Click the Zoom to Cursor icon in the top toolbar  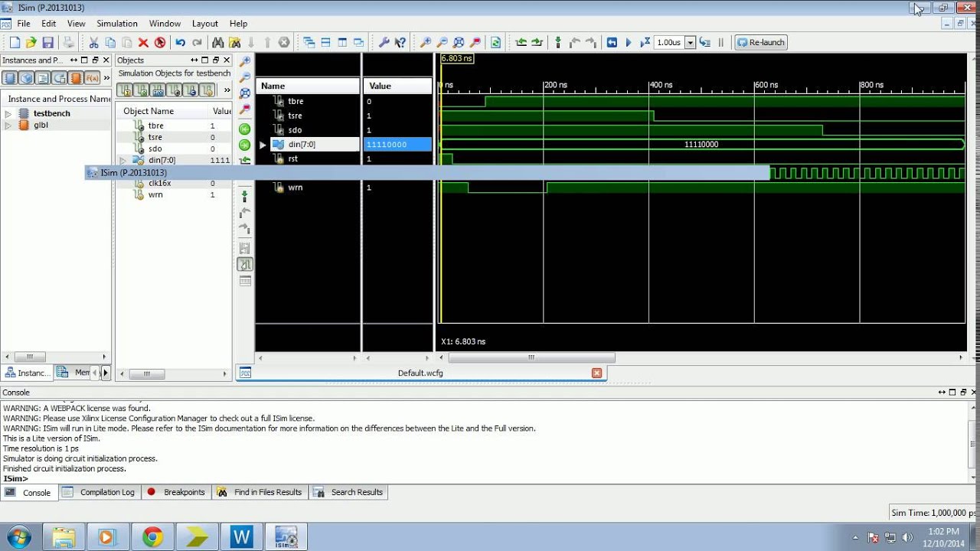pos(475,43)
